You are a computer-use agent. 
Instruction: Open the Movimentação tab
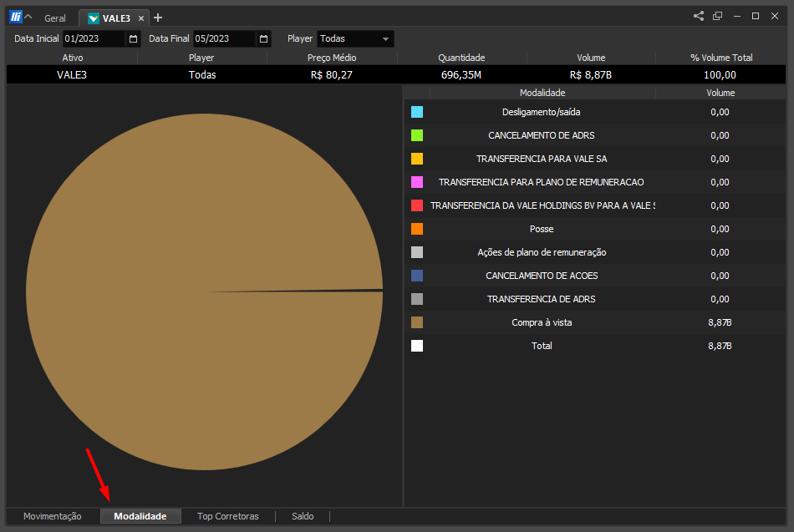pyautogui.click(x=52, y=516)
